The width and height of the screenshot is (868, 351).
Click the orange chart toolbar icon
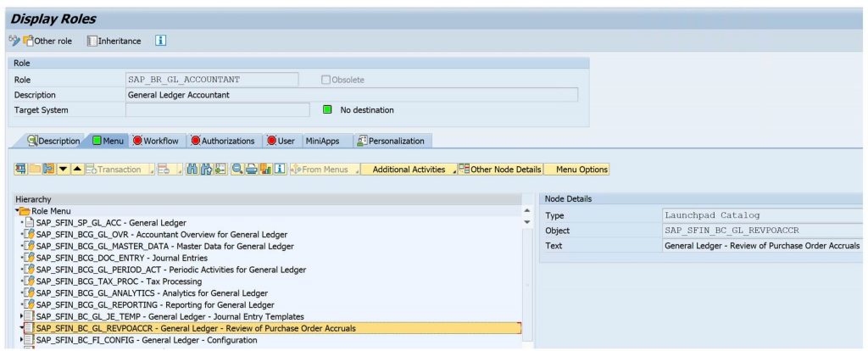(x=265, y=170)
